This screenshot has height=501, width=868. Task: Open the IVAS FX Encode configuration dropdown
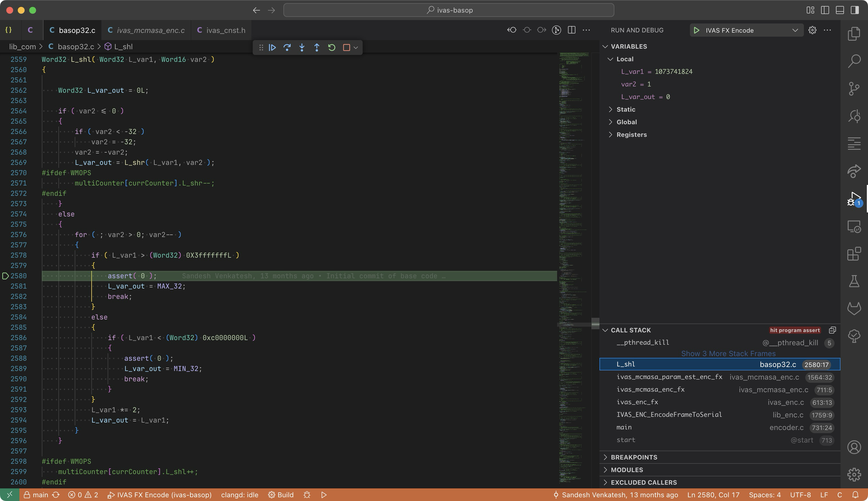(795, 30)
